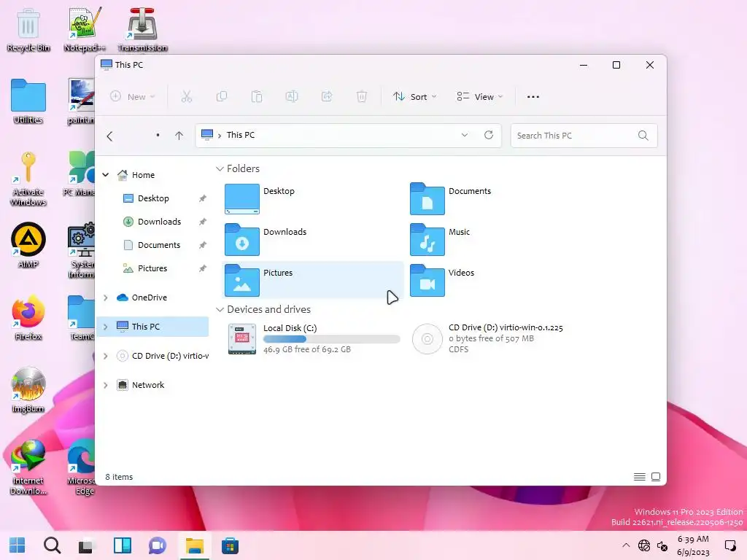Switch to large thumbnails view icon
Viewport: 747px width, 560px height.
click(x=656, y=477)
